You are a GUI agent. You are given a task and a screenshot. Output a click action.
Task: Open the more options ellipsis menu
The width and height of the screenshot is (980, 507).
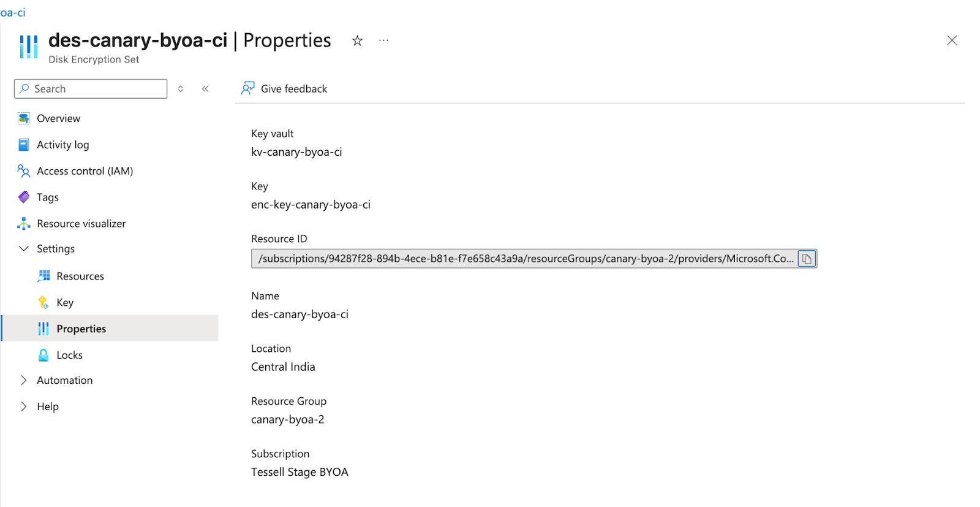pos(383,40)
